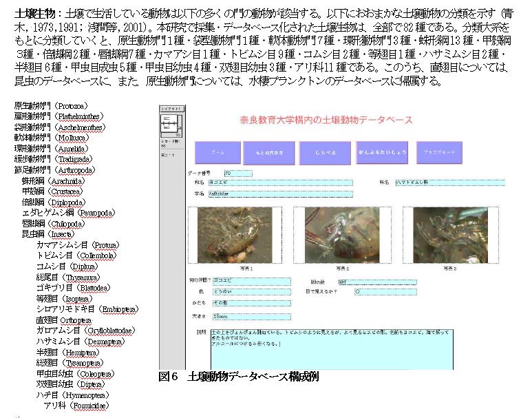Click the ブラウズモード button
Viewport: 532px width, 418px height.
click(439, 152)
